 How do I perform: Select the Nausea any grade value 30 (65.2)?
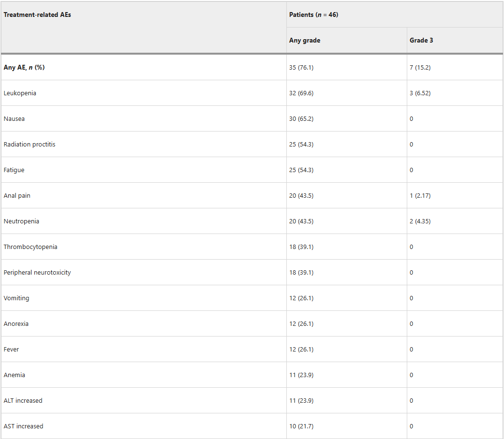click(301, 118)
